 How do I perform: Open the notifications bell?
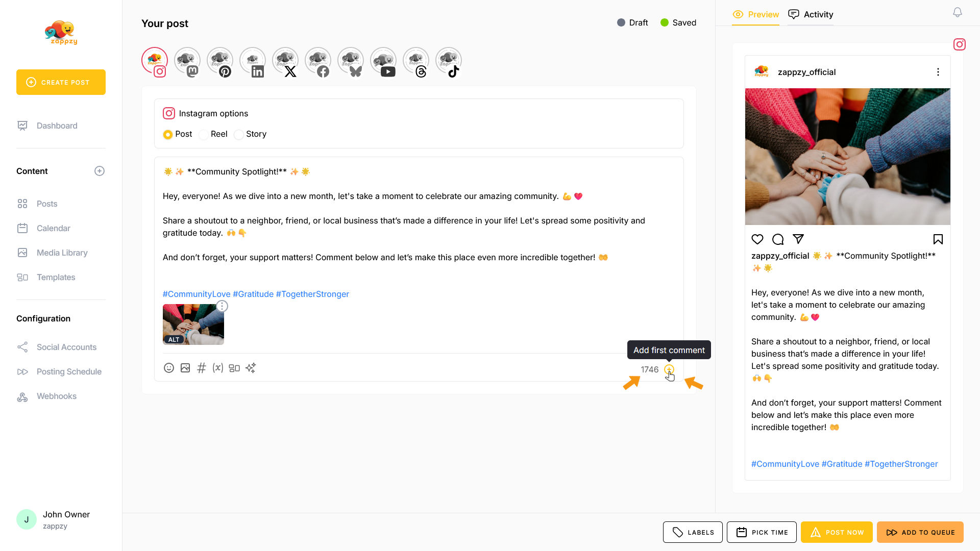(958, 12)
